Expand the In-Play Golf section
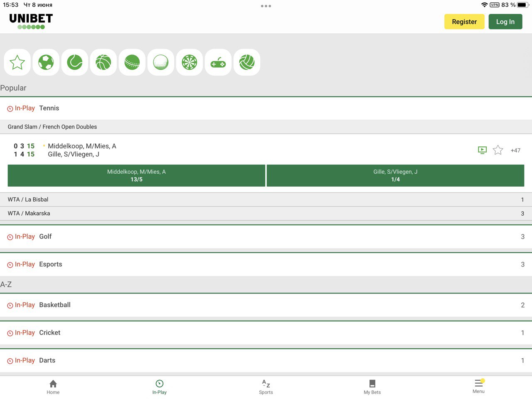The image size is (532, 399). click(x=266, y=236)
